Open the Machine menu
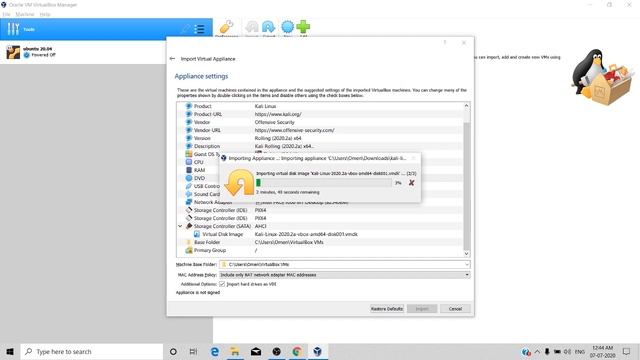Screen dimensions: 640x360 pos(24,14)
